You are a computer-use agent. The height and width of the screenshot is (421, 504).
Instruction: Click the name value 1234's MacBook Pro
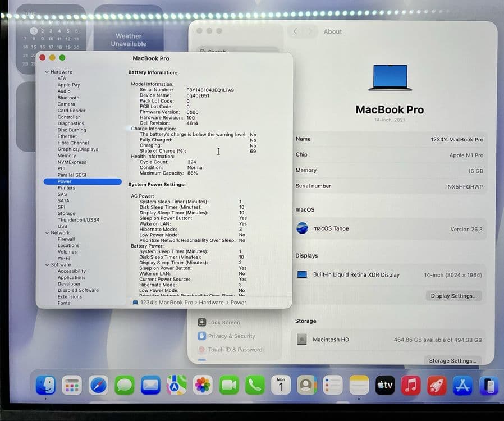[x=456, y=139]
